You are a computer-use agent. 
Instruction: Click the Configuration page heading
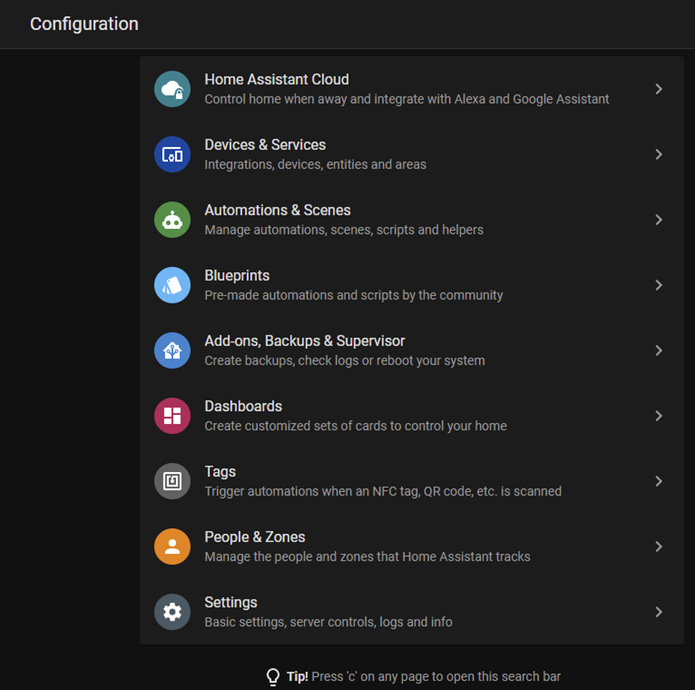(84, 24)
